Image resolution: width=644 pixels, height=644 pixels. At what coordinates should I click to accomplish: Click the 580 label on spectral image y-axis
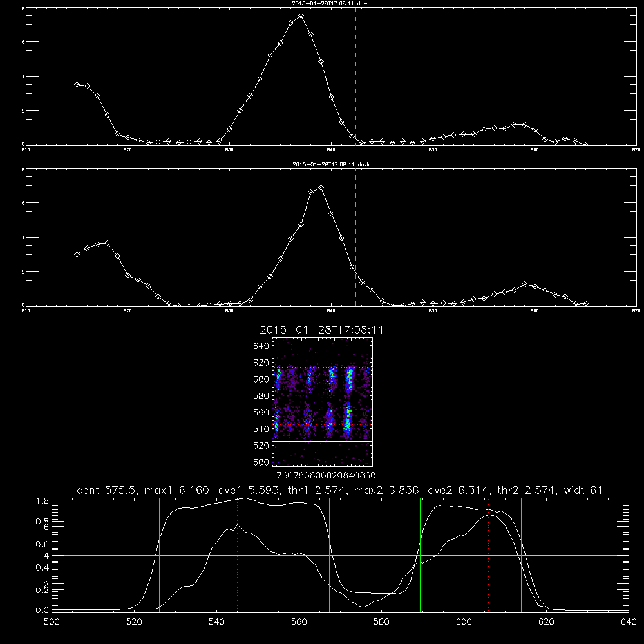261,396
